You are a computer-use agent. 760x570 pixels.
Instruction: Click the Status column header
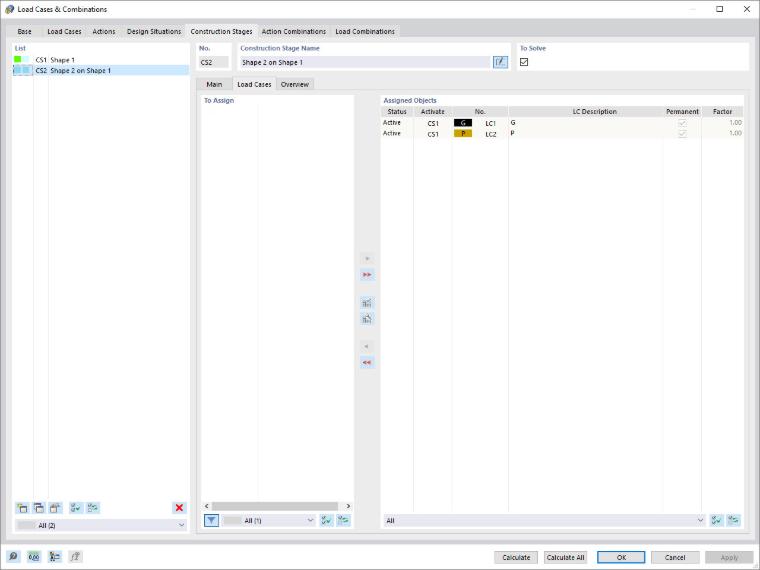pos(397,111)
